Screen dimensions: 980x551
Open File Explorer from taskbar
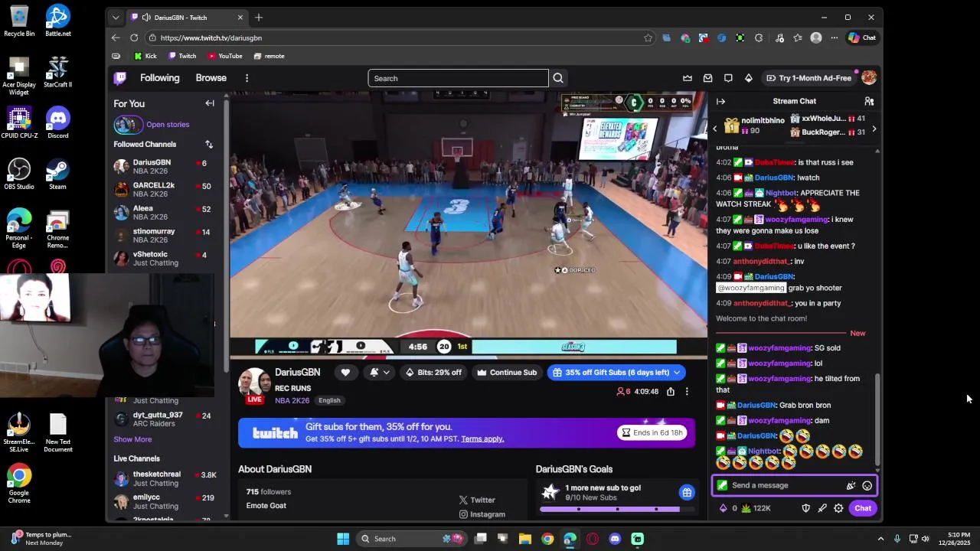click(524, 539)
